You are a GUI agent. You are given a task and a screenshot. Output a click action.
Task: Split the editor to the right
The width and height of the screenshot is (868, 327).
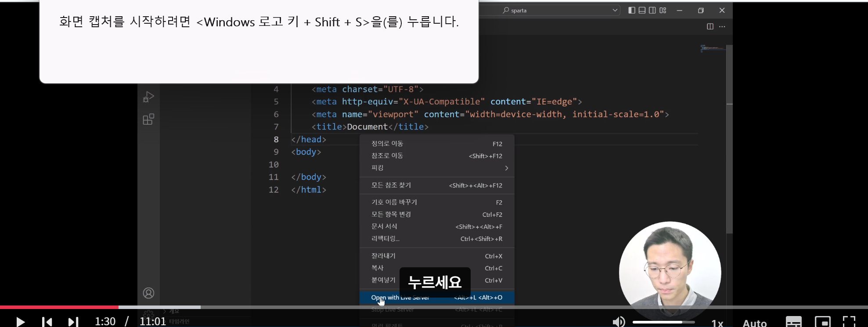pos(710,26)
